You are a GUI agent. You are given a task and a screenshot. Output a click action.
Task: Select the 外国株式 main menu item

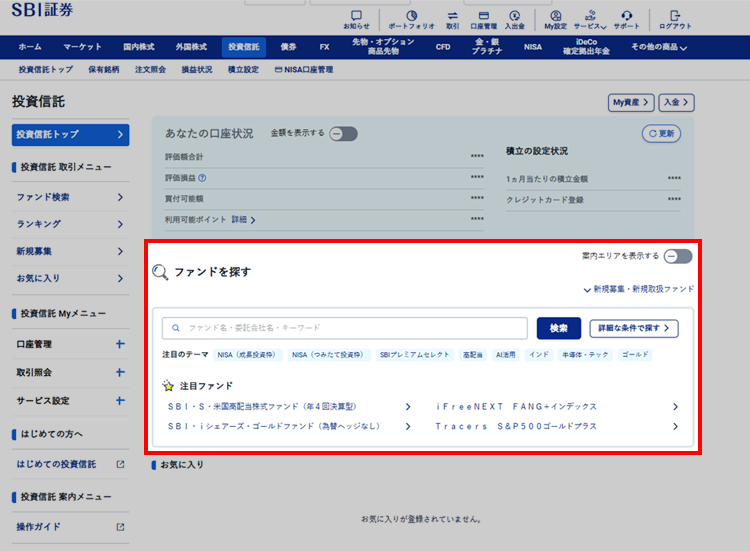191,47
